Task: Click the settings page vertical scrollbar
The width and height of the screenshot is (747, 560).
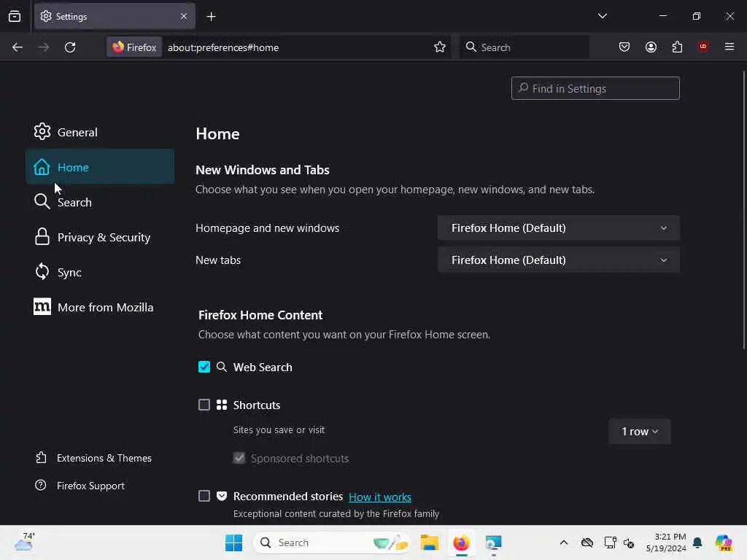Action: coord(743,209)
